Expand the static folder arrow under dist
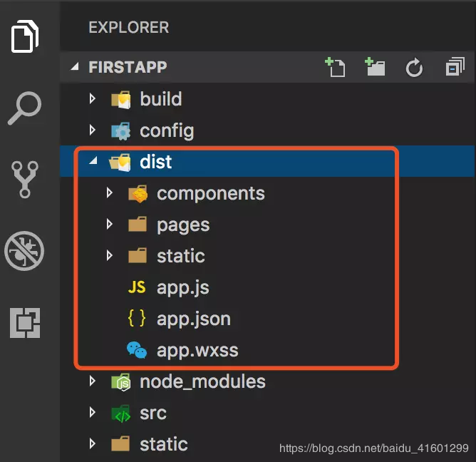This screenshot has width=476, height=462. click(x=109, y=255)
